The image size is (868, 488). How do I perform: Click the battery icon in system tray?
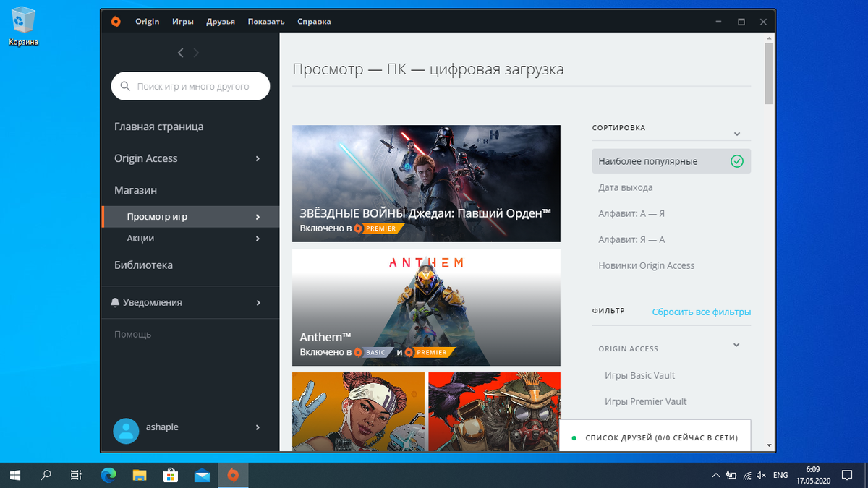click(731, 475)
